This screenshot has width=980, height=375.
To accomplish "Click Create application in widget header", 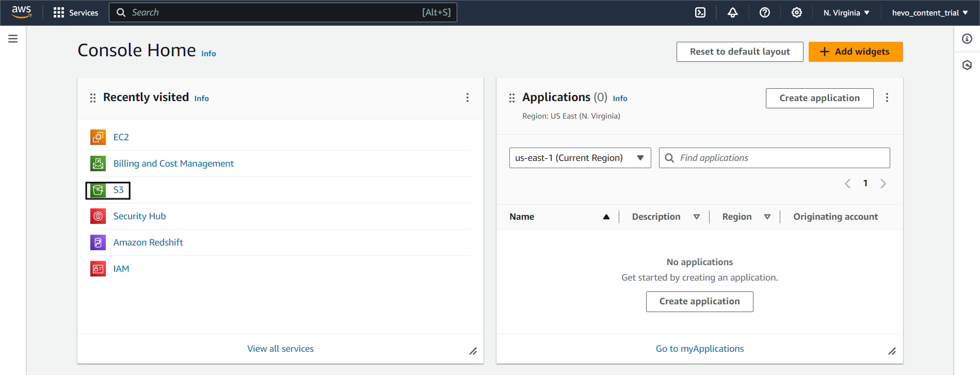I will point(820,98).
